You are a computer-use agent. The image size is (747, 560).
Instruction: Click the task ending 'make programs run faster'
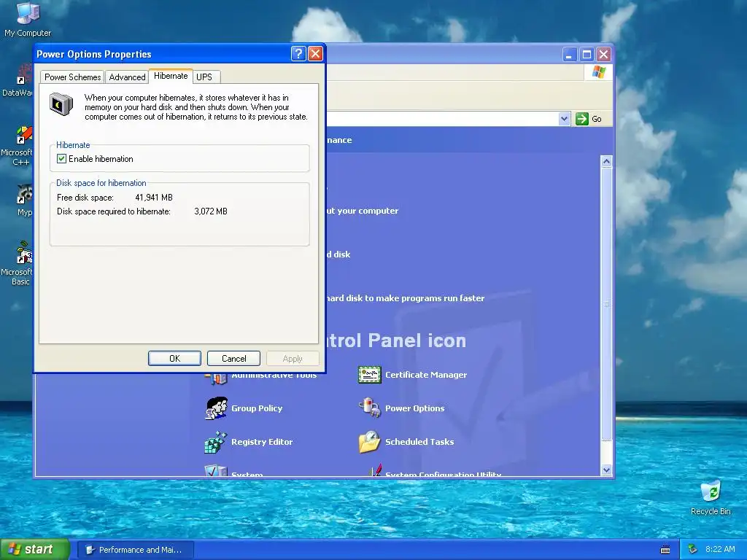click(x=405, y=298)
